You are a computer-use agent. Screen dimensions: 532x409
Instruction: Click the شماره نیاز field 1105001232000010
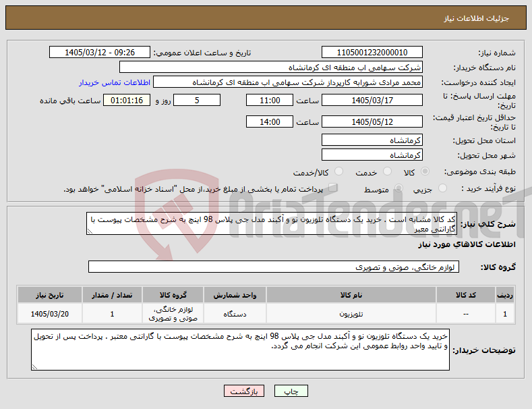pos(372,53)
